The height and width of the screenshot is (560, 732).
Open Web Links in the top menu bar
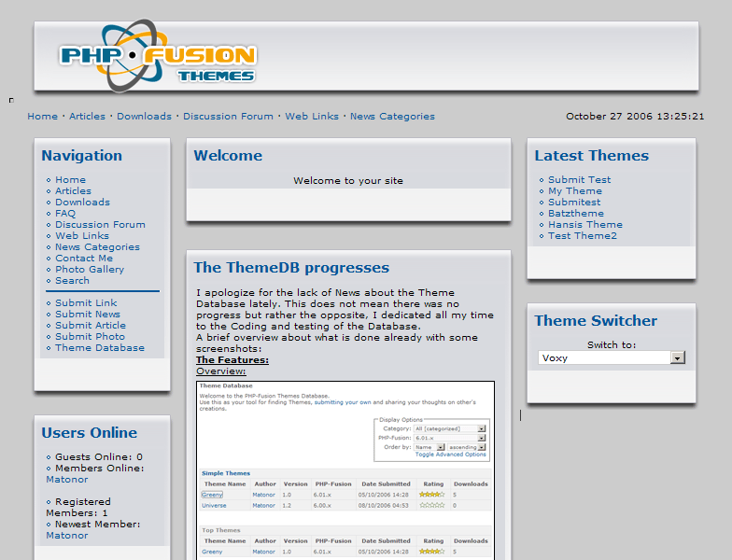click(312, 116)
